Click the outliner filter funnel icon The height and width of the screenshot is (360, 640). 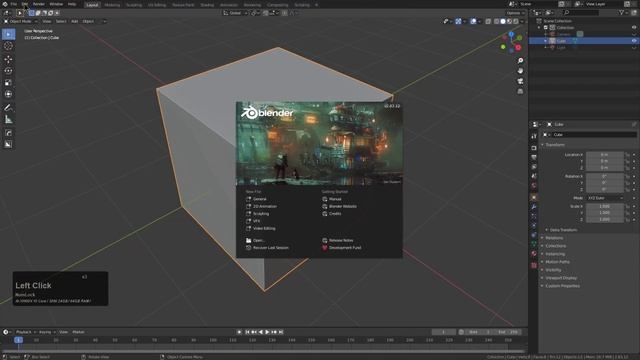pos(621,13)
